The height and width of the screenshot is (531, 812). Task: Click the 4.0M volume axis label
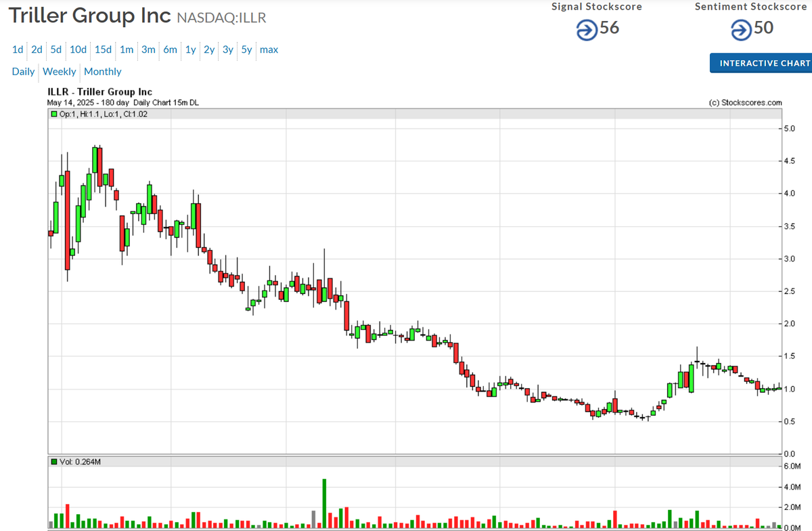click(792, 487)
